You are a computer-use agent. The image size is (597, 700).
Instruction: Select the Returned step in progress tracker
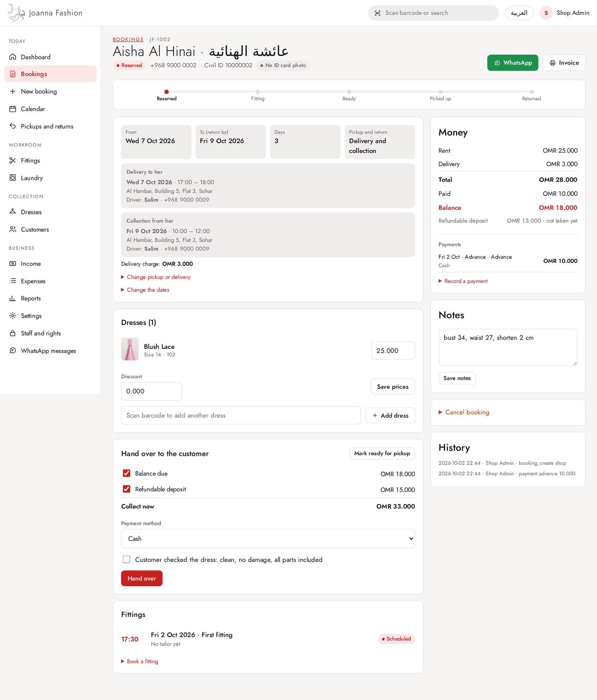click(x=531, y=95)
